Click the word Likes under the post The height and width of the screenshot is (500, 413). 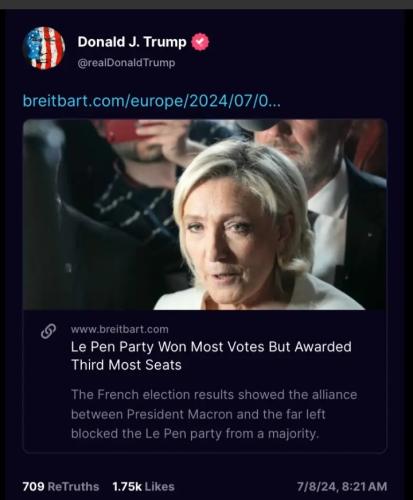(x=160, y=486)
